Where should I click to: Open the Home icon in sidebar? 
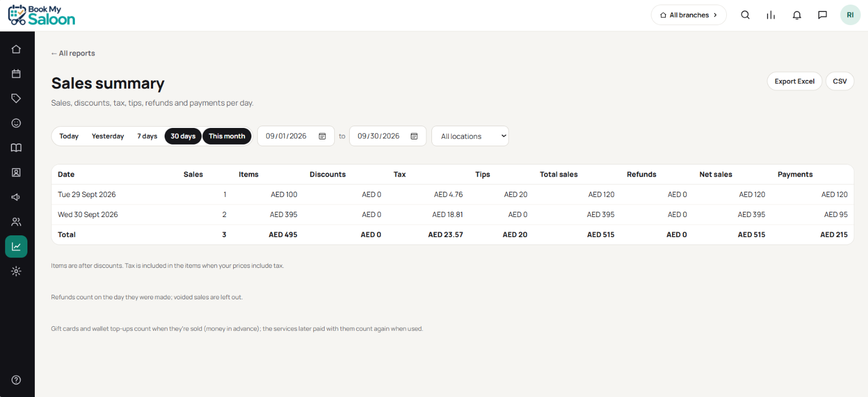pos(16,49)
